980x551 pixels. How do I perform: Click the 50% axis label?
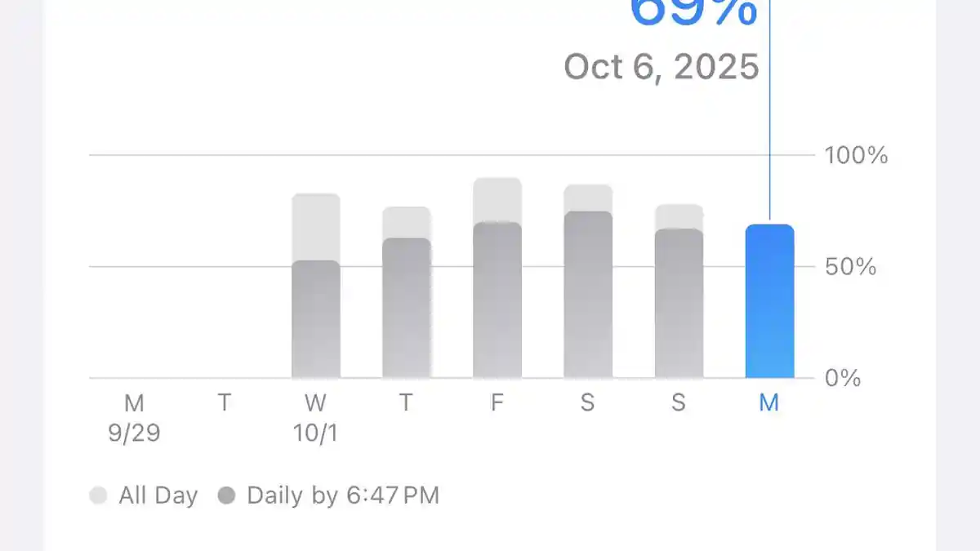pos(850,267)
